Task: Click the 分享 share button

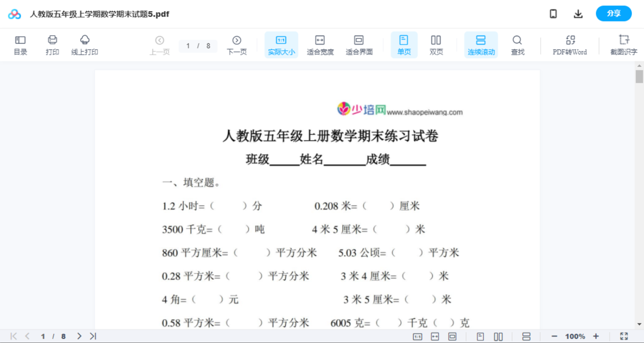Action: [613, 13]
